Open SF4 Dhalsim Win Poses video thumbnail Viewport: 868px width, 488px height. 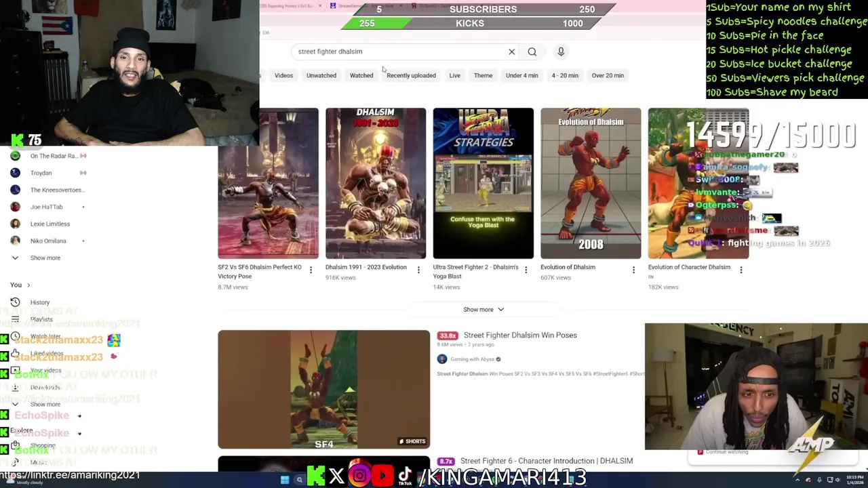[x=323, y=390]
